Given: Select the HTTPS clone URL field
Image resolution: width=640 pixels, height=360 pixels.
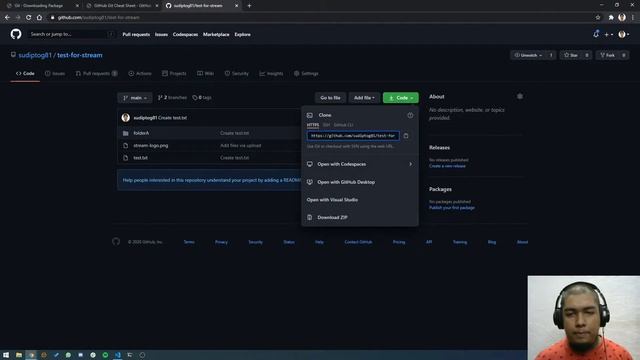Looking at the screenshot, I should 353,136.
